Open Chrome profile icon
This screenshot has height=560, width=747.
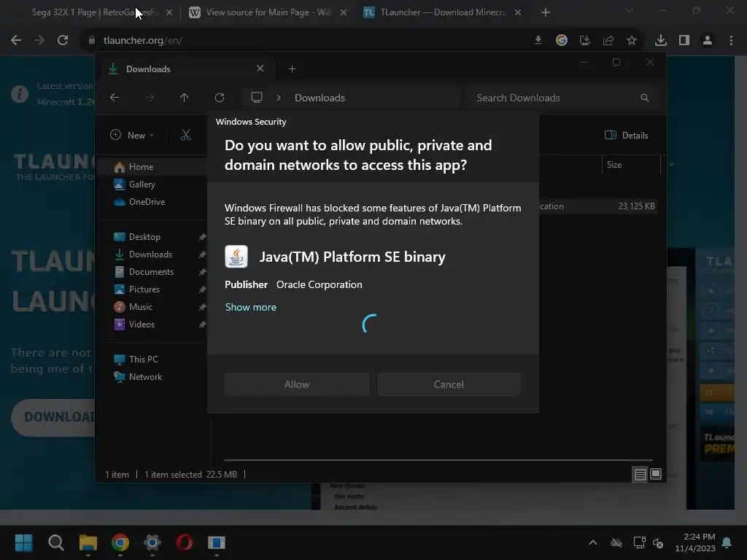click(708, 41)
